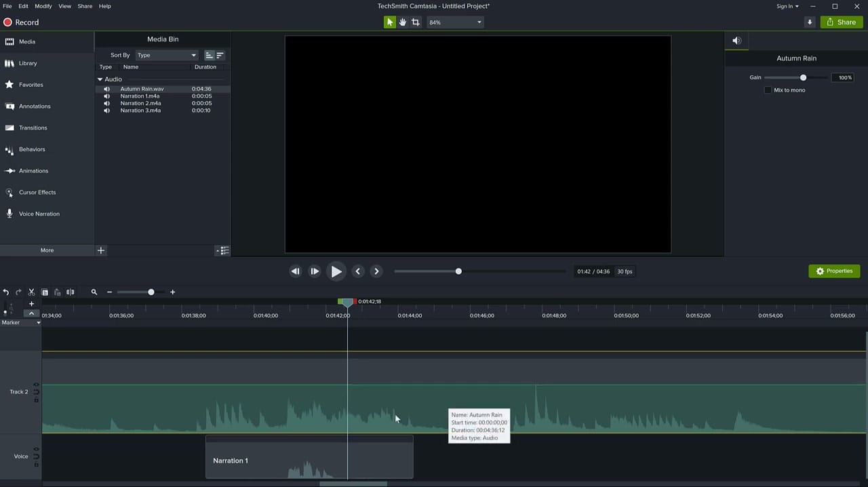Click the Split tool in the timeline toolbar
868x487 pixels.
coord(70,292)
